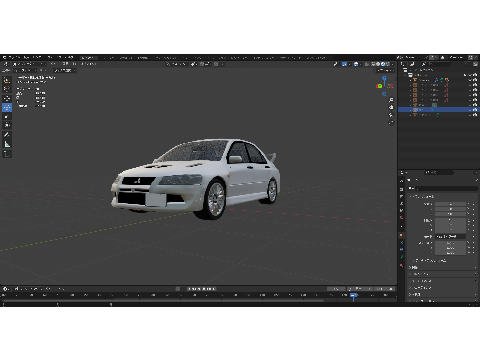Select the 3D Cursor tool
The image size is (480, 360).
pyautogui.click(x=7, y=89)
